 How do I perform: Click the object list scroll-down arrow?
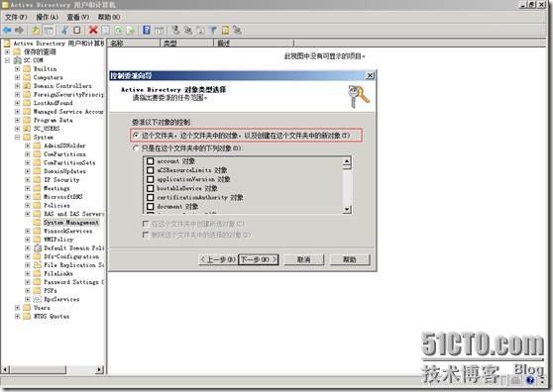(x=347, y=209)
